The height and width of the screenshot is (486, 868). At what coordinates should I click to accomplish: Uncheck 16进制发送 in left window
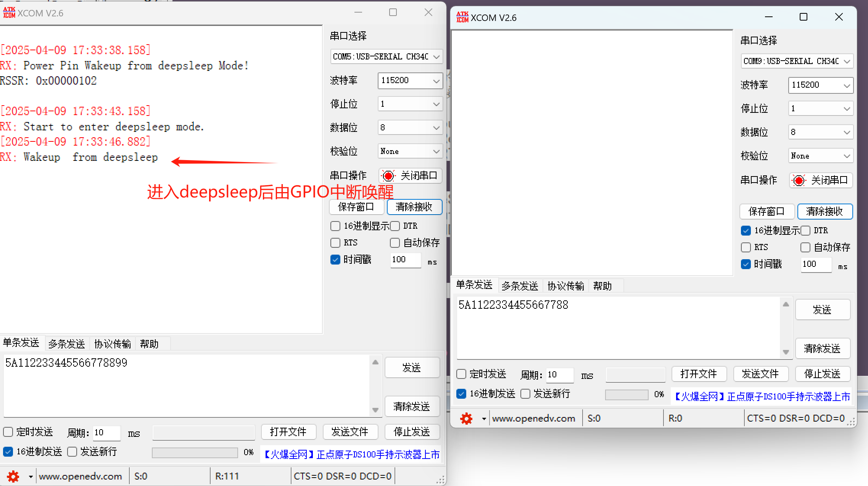point(8,452)
